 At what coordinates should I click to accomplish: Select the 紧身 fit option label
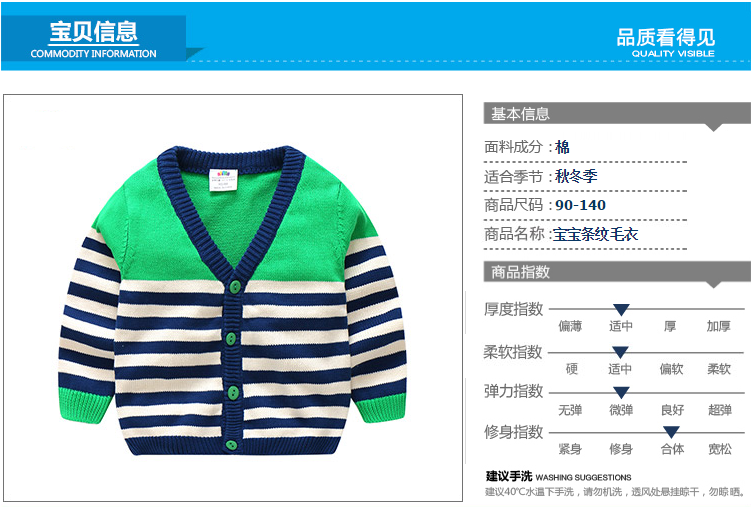[570, 449]
